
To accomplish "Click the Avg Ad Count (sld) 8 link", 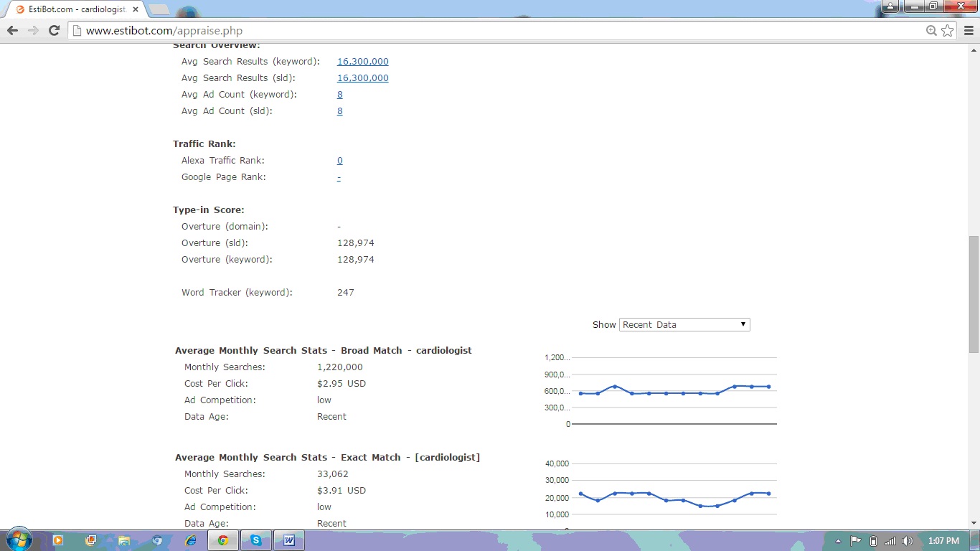I will point(339,111).
